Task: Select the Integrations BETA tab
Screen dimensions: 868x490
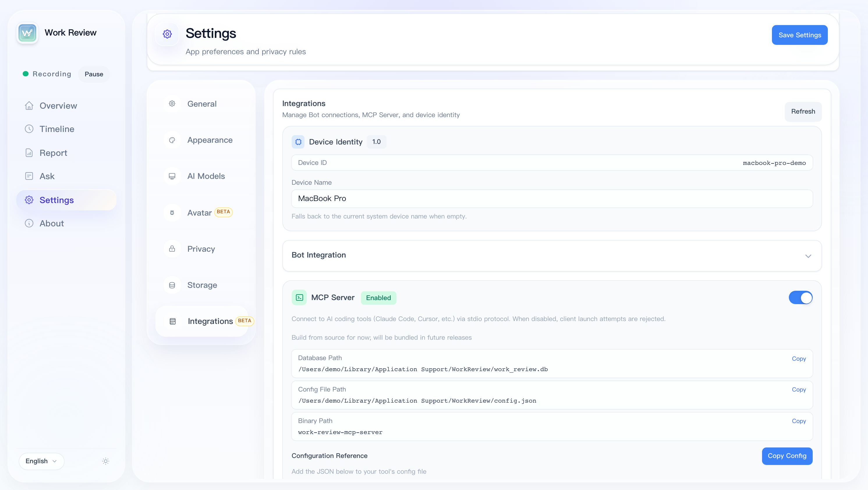Action: pyautogui.click(x=201, y=321)
